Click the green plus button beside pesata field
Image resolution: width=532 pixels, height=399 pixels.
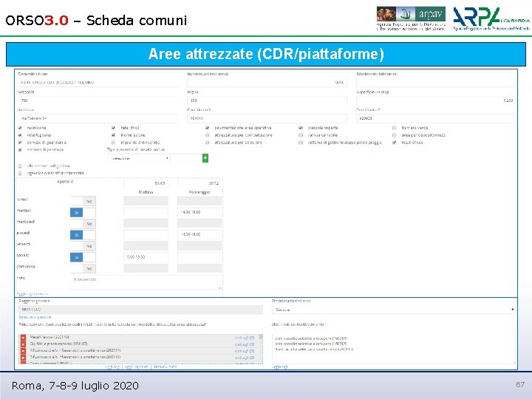click(205, 158)
